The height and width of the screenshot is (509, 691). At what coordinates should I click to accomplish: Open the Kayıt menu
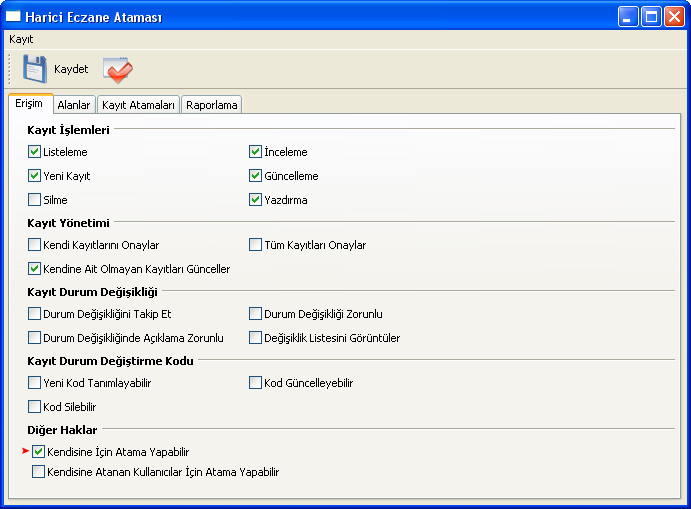(21, 39)
